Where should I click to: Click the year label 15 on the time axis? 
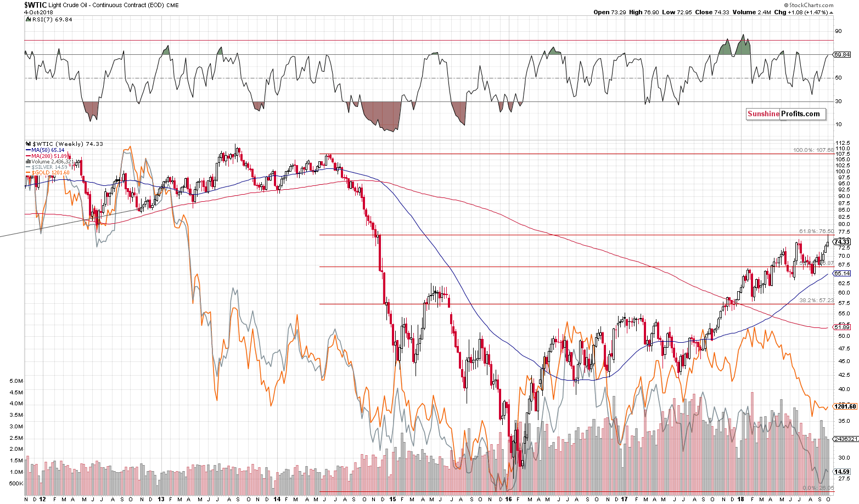(392, 500)
